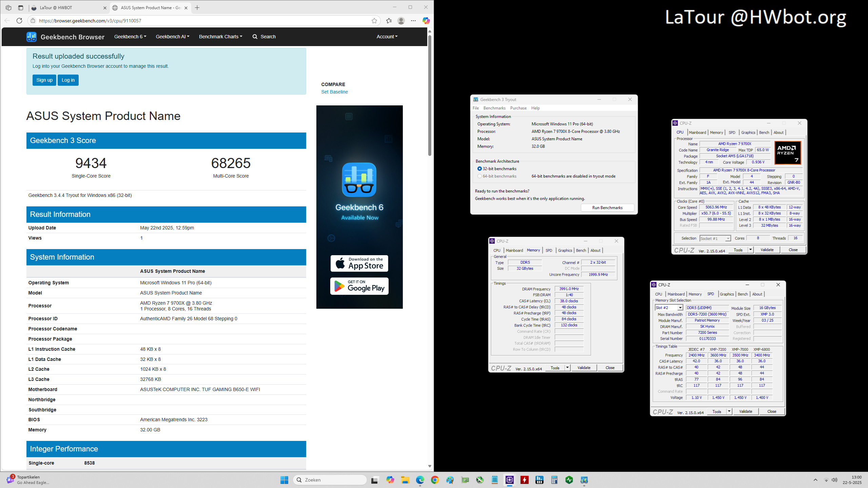Click Download on the App Store badge
This screenshot has width=868, height=488.
point(359,263)
